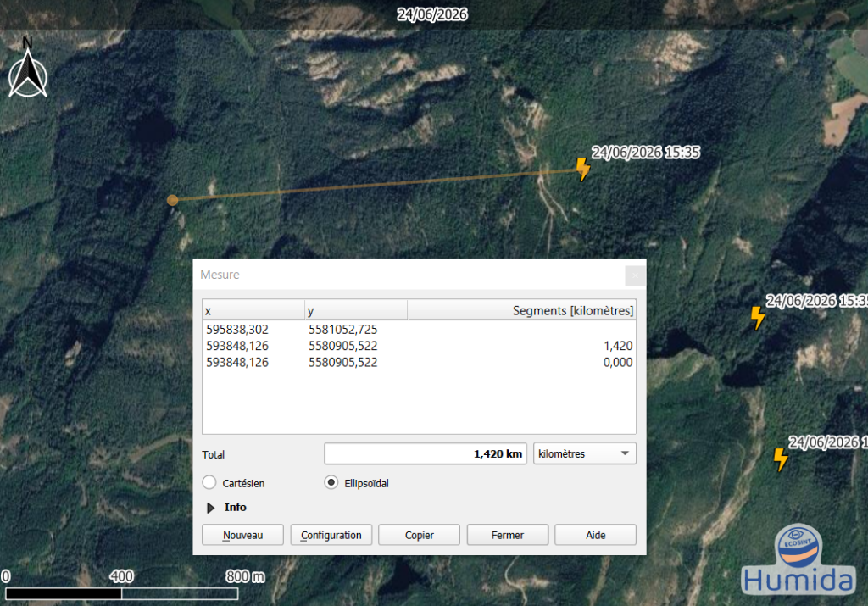Click the lightning bolt marker labeled 15:35

pos(583,170)
